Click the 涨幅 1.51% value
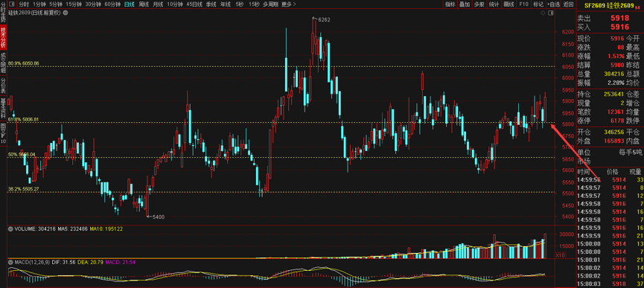Screen dimensions: 644x288 [x=616, y=56]
